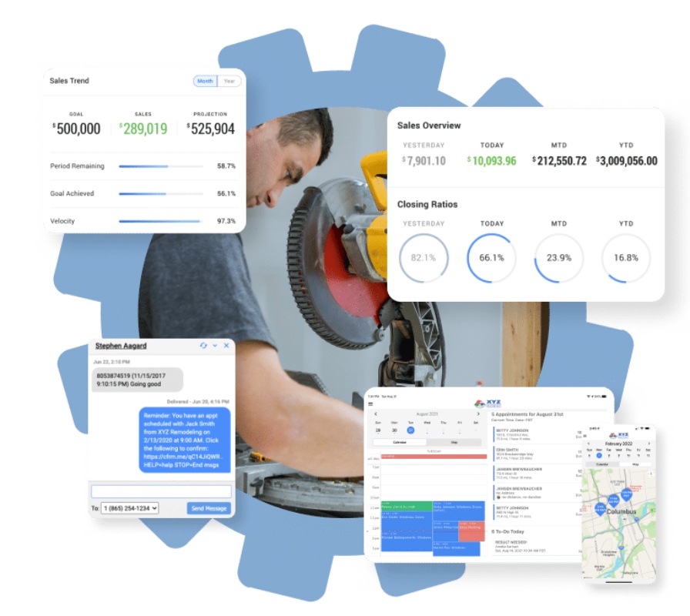Open the green 11am calendar event
The image size is (690, 616).
(407, 506)
